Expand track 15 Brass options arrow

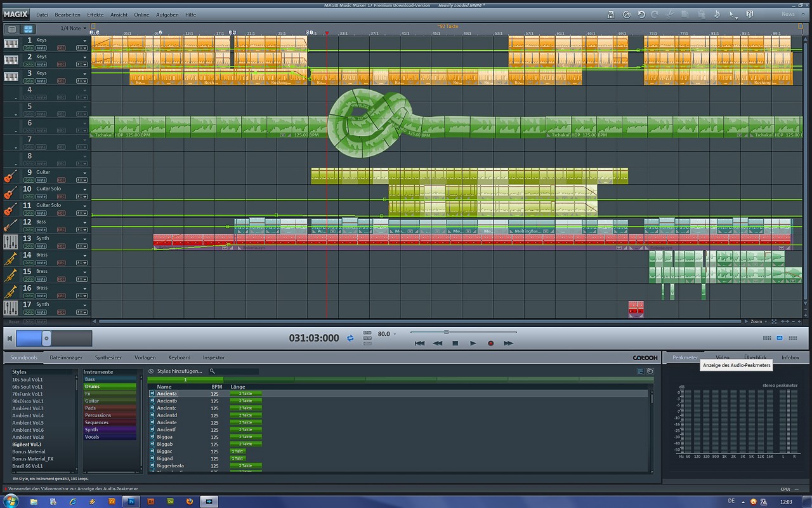(x=85, y=272)
